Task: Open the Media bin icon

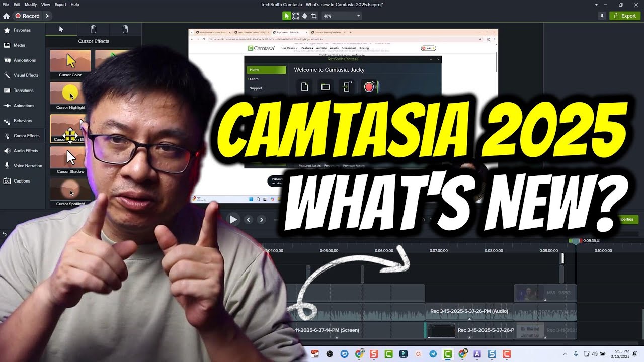Action: pos(7,45)
